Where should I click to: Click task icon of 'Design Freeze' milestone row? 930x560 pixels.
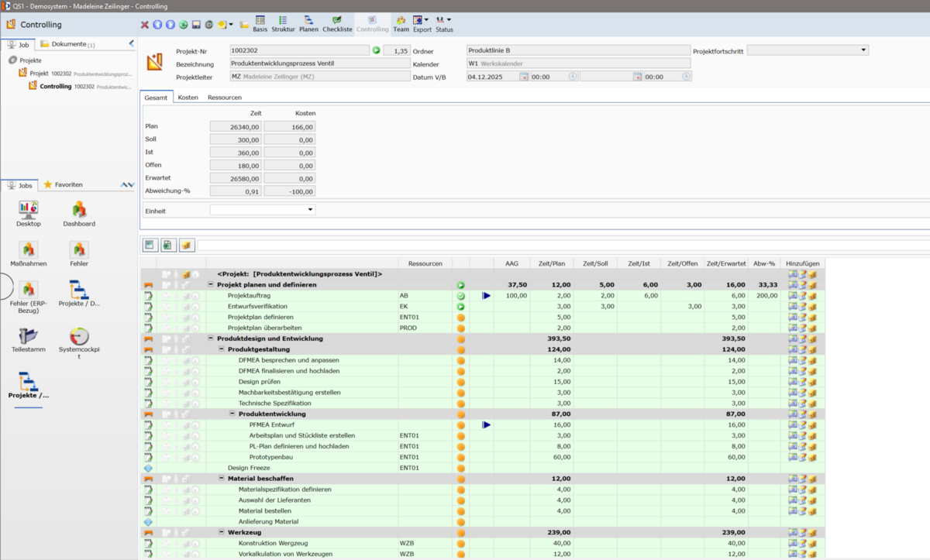tap(148, 468)
